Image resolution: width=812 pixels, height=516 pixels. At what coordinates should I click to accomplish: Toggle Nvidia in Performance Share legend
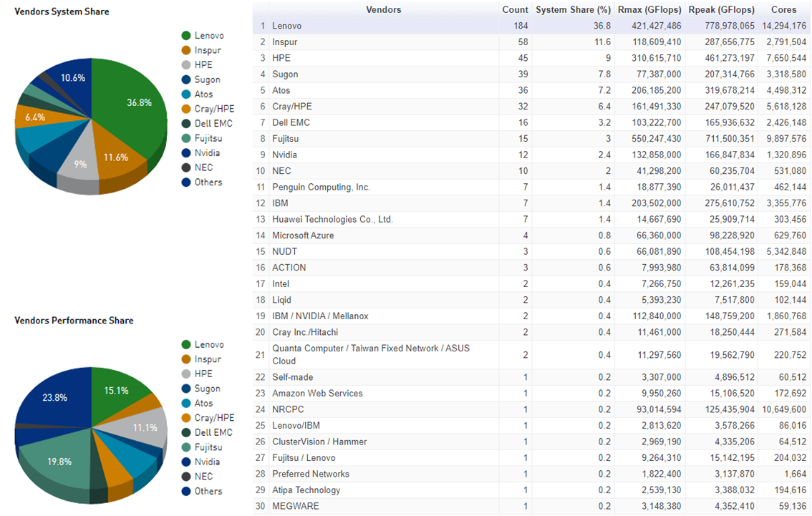pos(201,462)
